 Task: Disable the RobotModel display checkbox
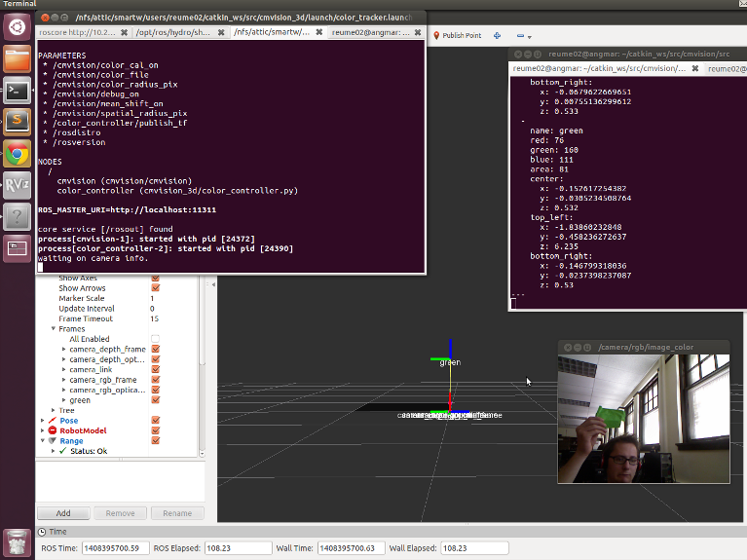click(x=155, y=430)
